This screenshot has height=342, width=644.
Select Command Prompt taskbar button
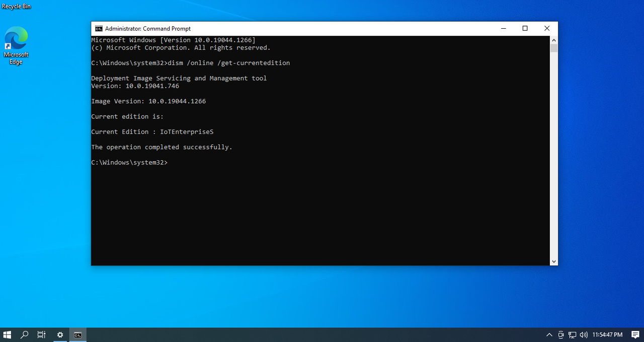[x=78, y=334]
